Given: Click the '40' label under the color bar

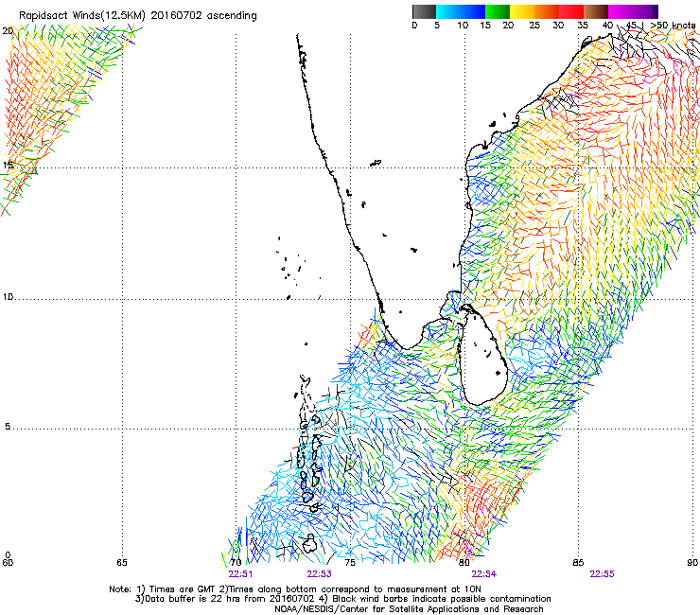Looking at the screenshot, I should coord(607,26).
